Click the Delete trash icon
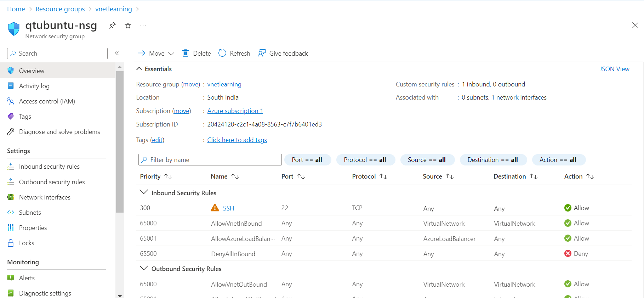 coord(186,53)
